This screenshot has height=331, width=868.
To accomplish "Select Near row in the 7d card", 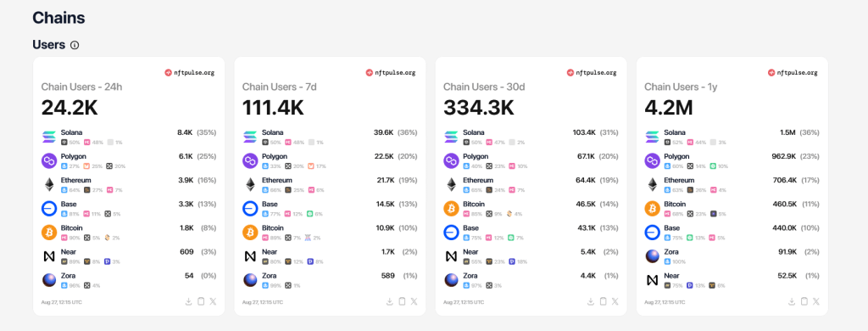I will tap(330, 255).
